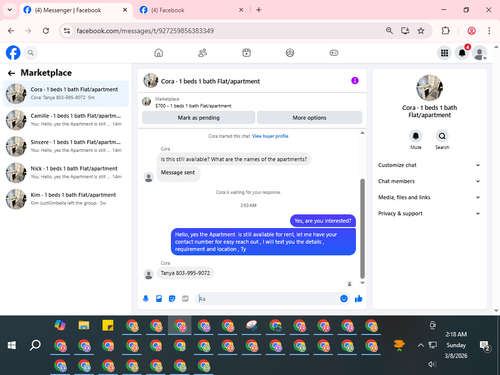This screenshot has height=375, width=500.
Task: Open notifications bell with badge
Action: click(x=462, y=53)
